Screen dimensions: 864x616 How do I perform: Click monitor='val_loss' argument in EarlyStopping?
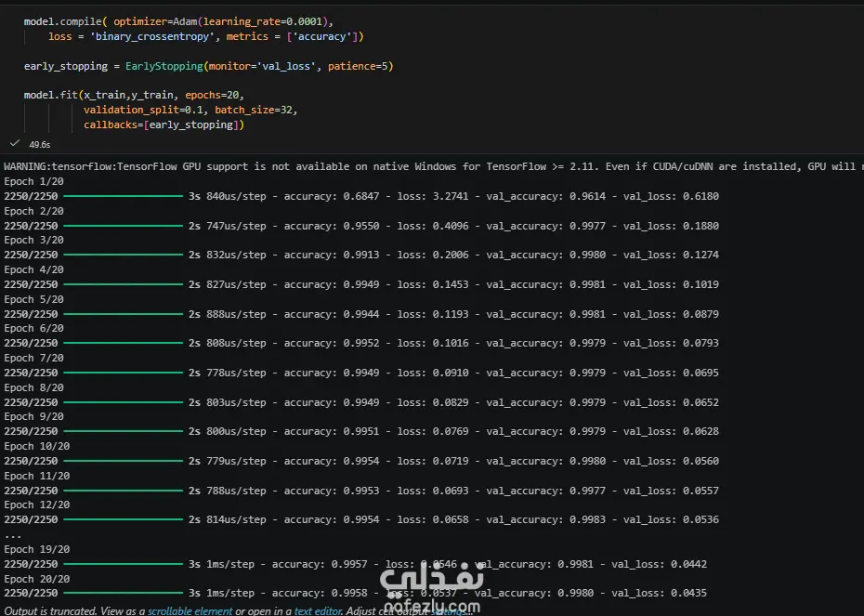(x=262, y=66)
